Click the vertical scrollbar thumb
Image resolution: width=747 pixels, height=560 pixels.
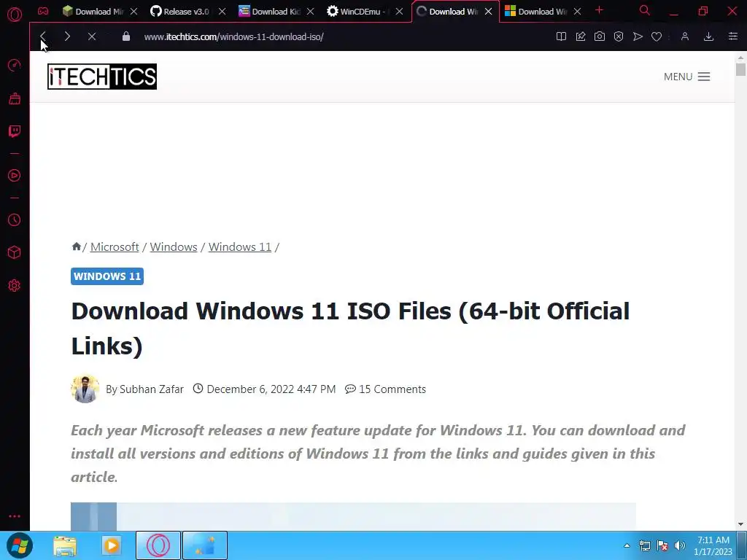click(740, 69)
